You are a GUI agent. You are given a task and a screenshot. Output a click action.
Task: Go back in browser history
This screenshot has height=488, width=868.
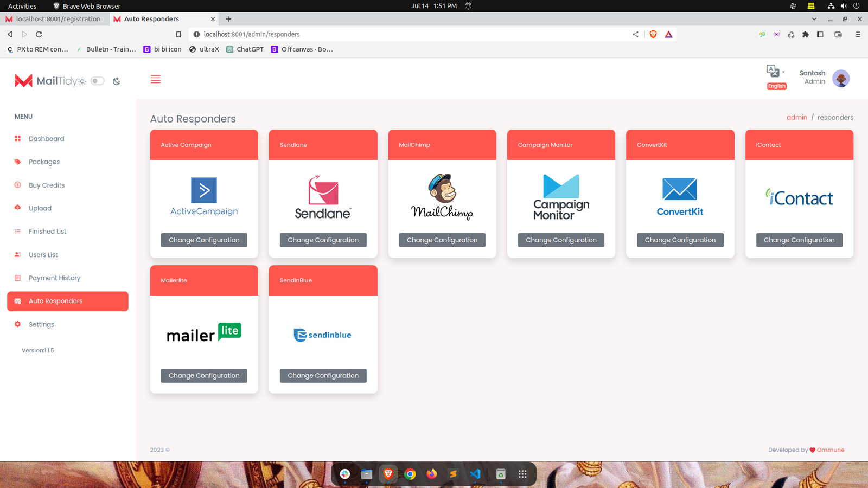10,34
